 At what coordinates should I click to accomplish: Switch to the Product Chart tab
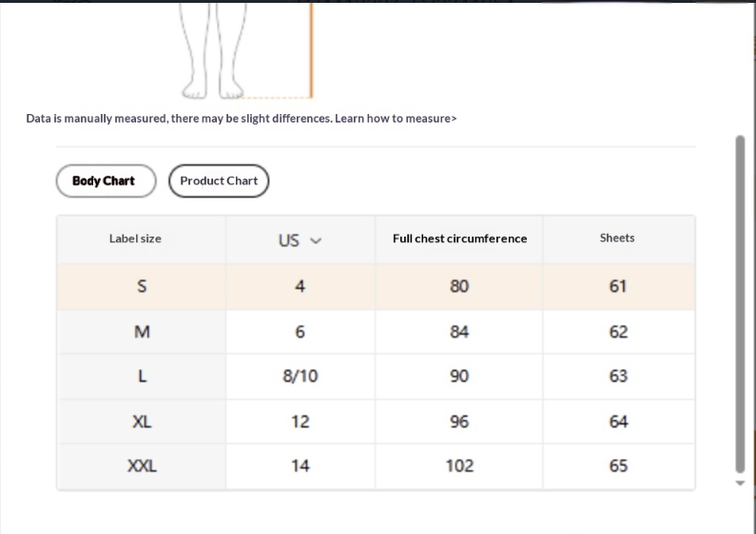tap(219, 181)
